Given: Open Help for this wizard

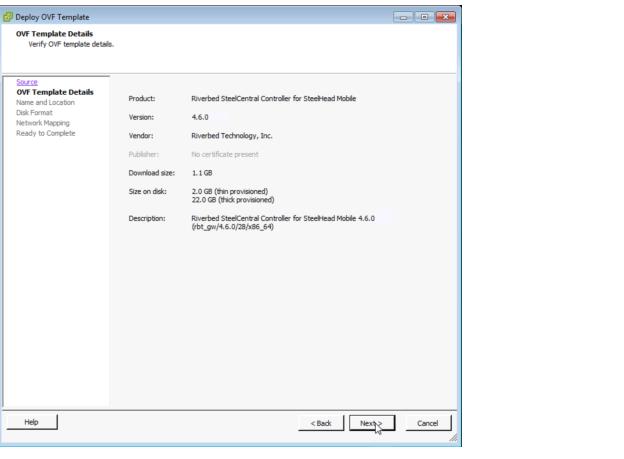Looking at the screenshot, I should click(x=31, y=422).
